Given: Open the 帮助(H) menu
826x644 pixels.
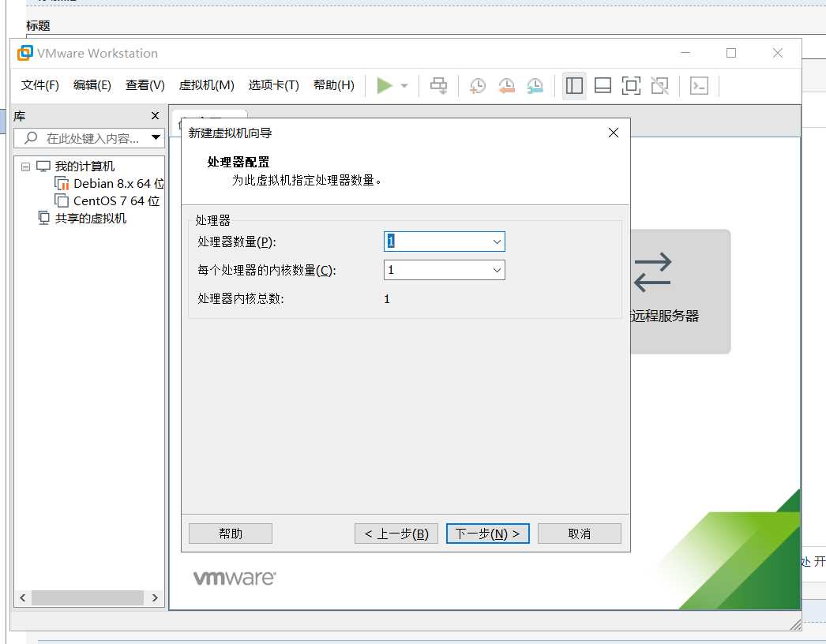Looking at the screenshot, I should [333, 84].
